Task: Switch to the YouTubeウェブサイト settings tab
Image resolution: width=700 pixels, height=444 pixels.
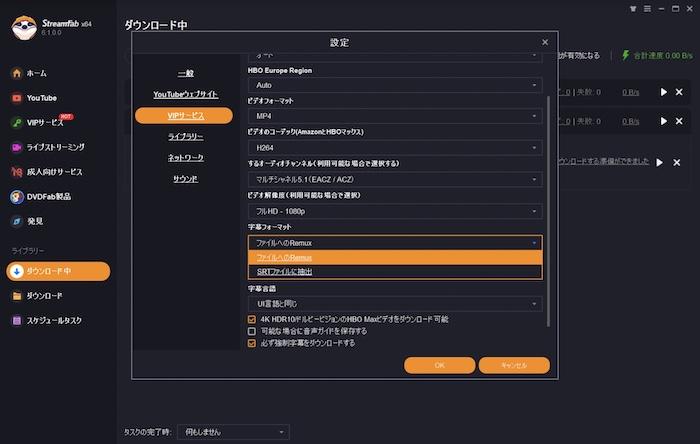Action: (186, 95)
